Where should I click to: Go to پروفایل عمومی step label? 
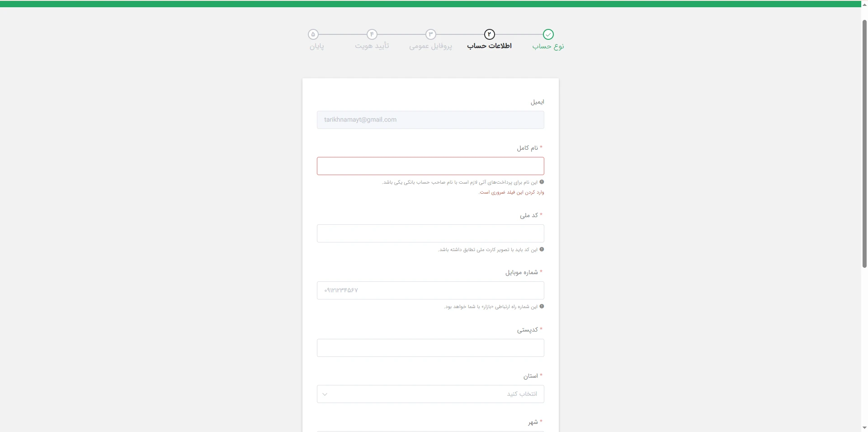(430, 46)
